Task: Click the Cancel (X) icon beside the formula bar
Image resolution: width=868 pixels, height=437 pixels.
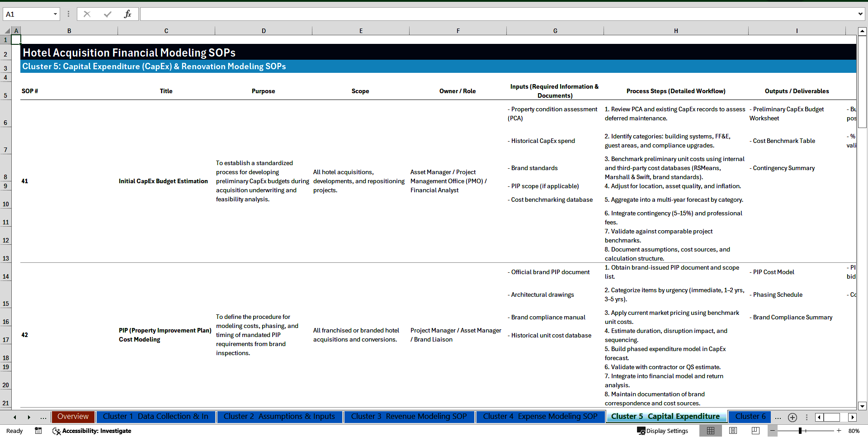Action: click(x=87, y=14)
